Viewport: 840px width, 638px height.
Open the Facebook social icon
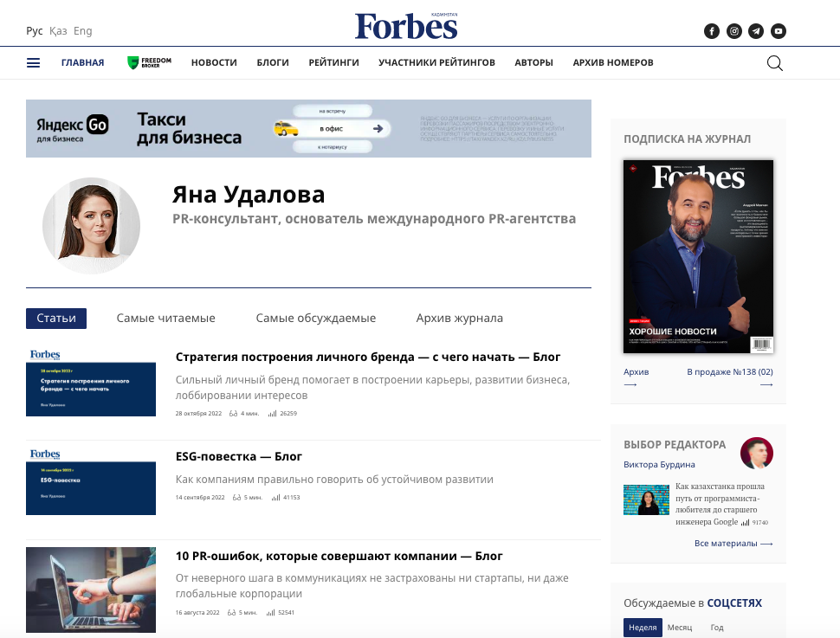coord(712,31)
